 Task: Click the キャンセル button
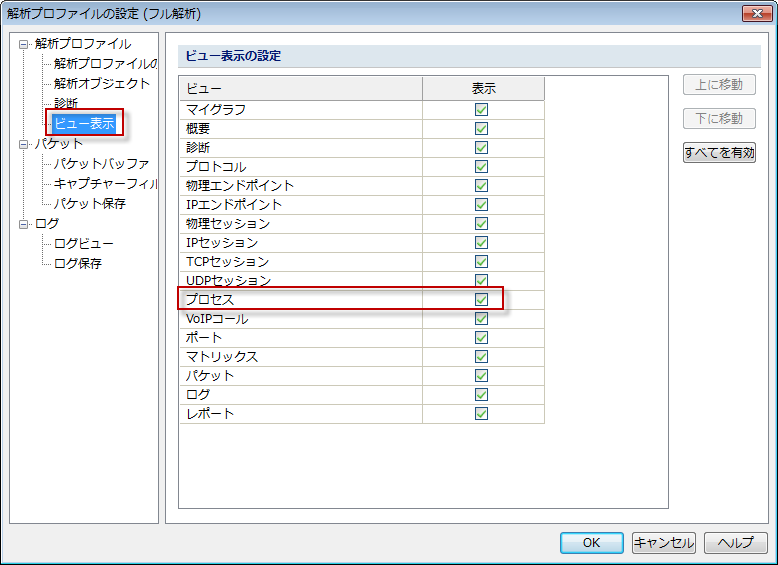(x=663, y=542)
